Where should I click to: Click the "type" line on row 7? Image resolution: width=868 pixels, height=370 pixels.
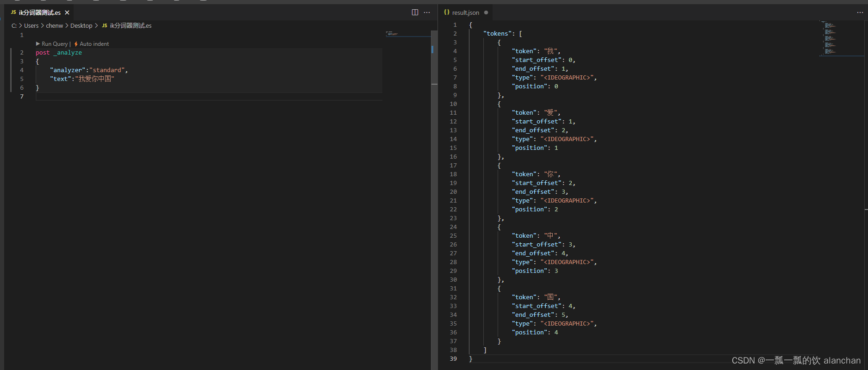tap(554, 78)
